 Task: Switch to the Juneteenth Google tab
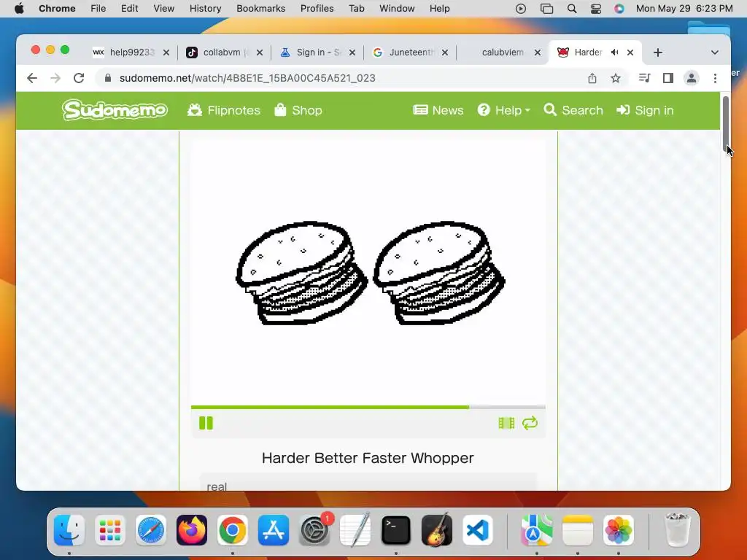410,52
